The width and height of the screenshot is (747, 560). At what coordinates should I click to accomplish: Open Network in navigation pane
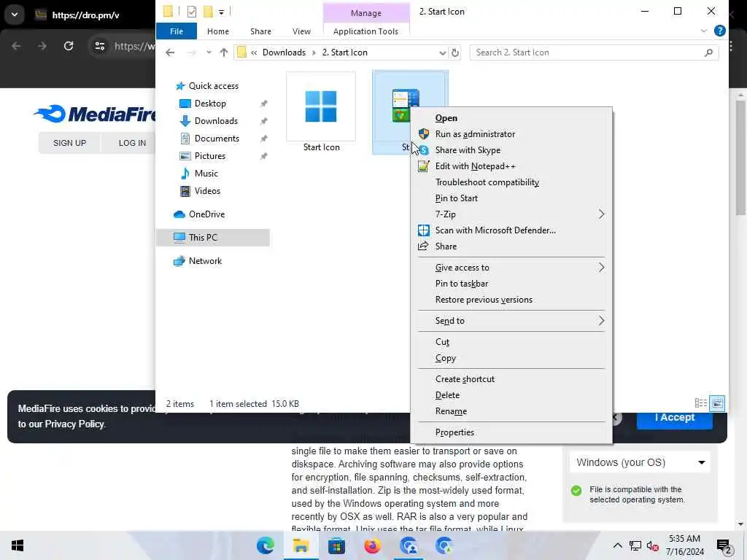pos(205,261)
